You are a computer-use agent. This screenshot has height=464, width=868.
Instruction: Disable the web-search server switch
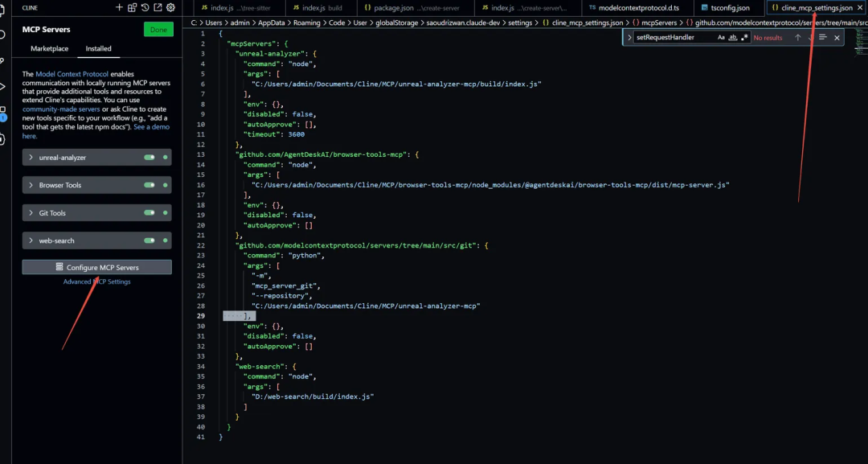point(149,240)
